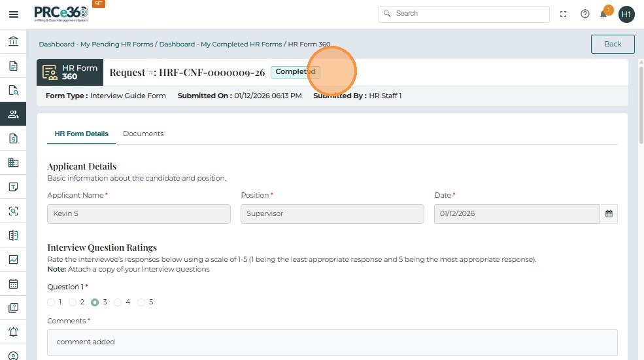
Task: Click the HR Form 360 breadcrumb
Action: 309,44
